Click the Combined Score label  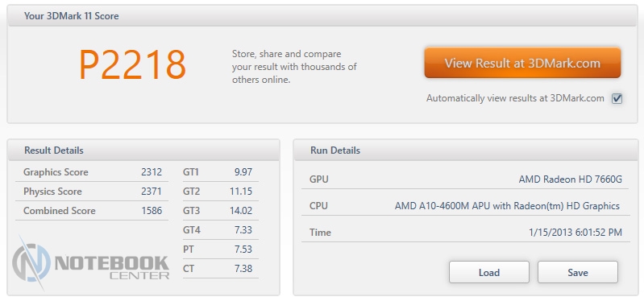(59, 211)
